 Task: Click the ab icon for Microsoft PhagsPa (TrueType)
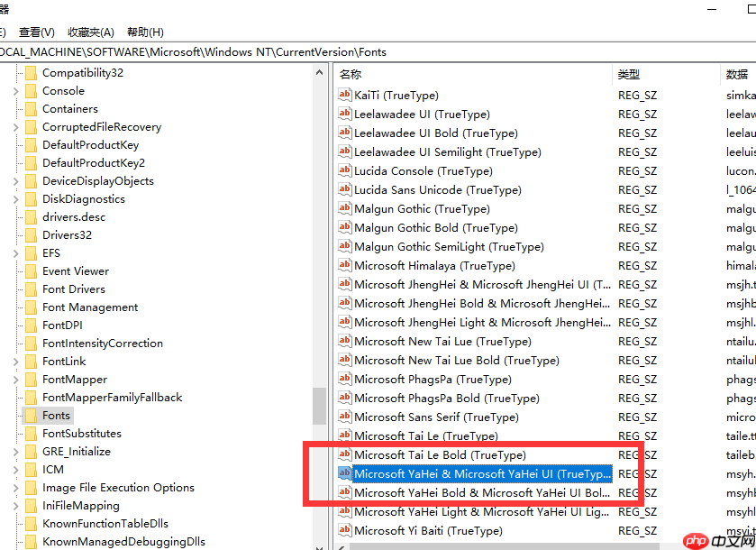344,379
